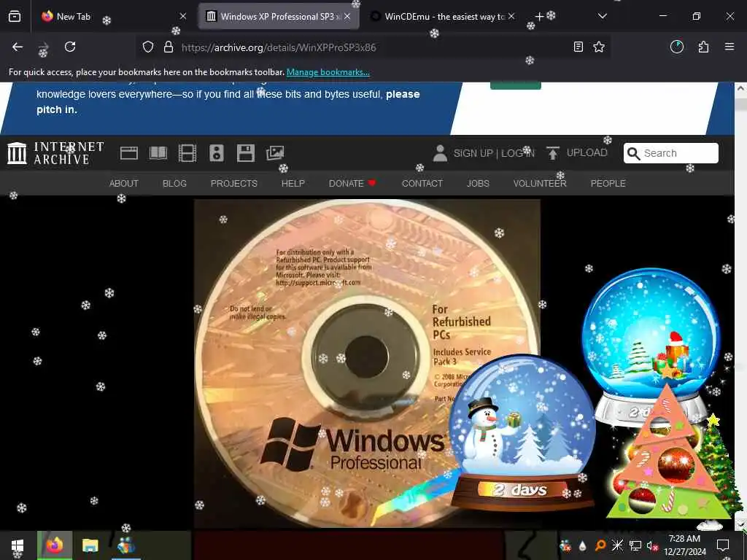Image resolution: width=747 pixels, height=560 pixels.
Task: Click the Christmas tree snow globe widget
Action: click(x=650, y=333)
